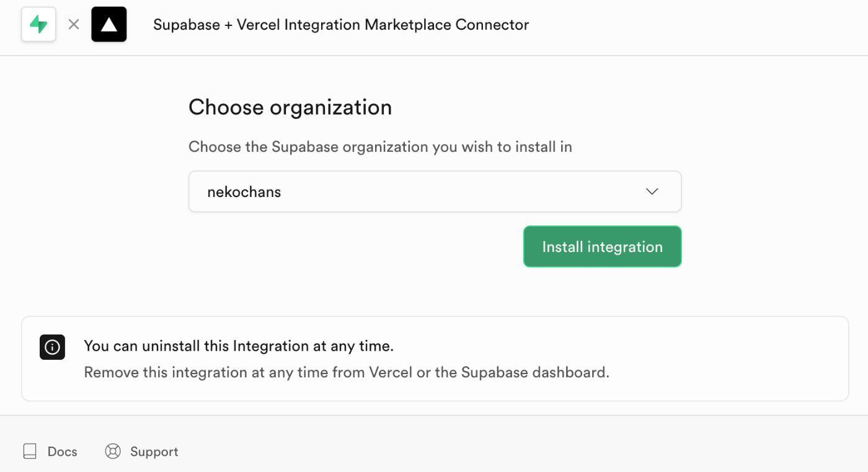The width and height of the screenshot is (868, 472).
Task: Click the Supabase lightning bolt logo
Action: pyautogui.click(x=38, y=25)
